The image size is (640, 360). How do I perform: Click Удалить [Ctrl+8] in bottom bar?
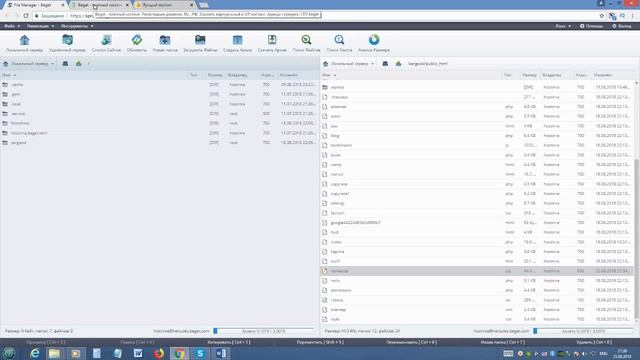pos(594,342)
